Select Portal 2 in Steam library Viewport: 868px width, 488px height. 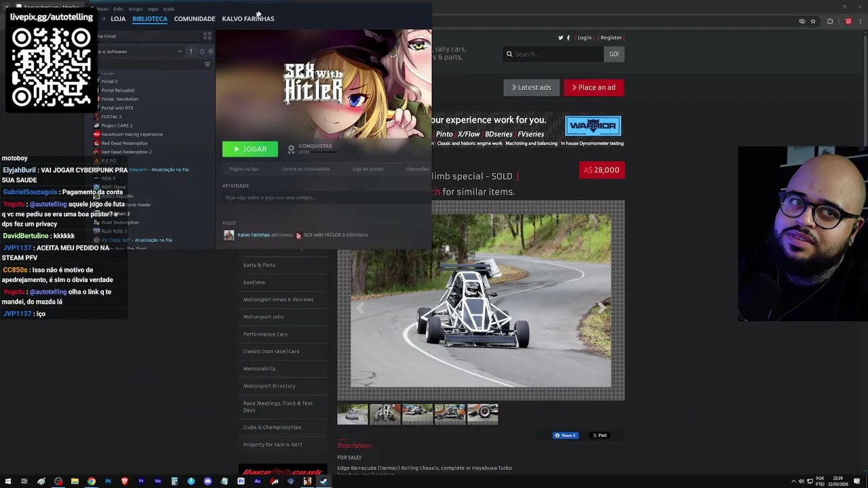pos(109,81)
